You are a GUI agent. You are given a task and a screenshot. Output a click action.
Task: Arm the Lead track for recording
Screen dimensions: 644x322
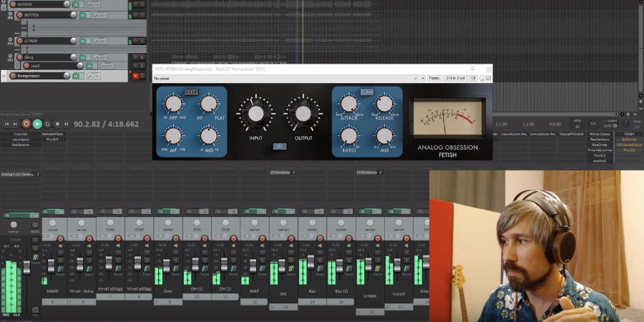[x=26, y=66]
